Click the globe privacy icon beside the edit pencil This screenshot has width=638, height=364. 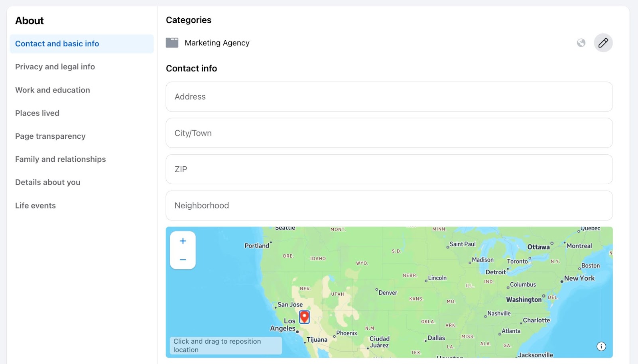tap(580, 42)
